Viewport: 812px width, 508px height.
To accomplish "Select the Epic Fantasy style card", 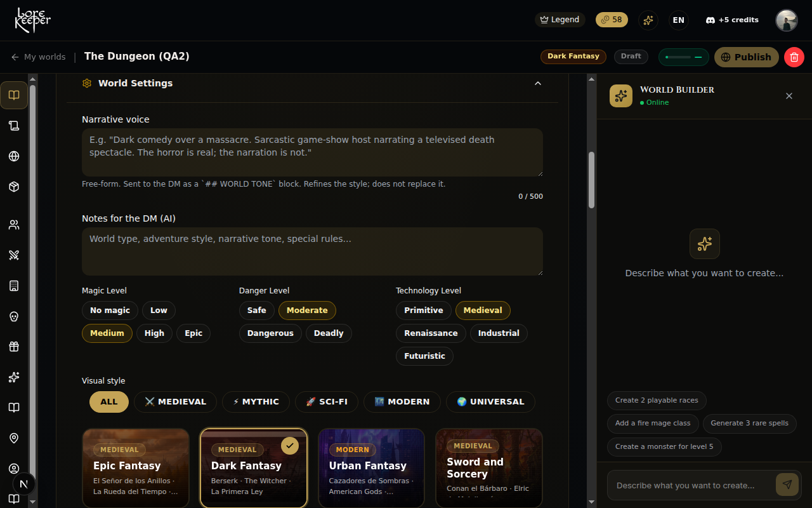I will (x=136, y=468).
